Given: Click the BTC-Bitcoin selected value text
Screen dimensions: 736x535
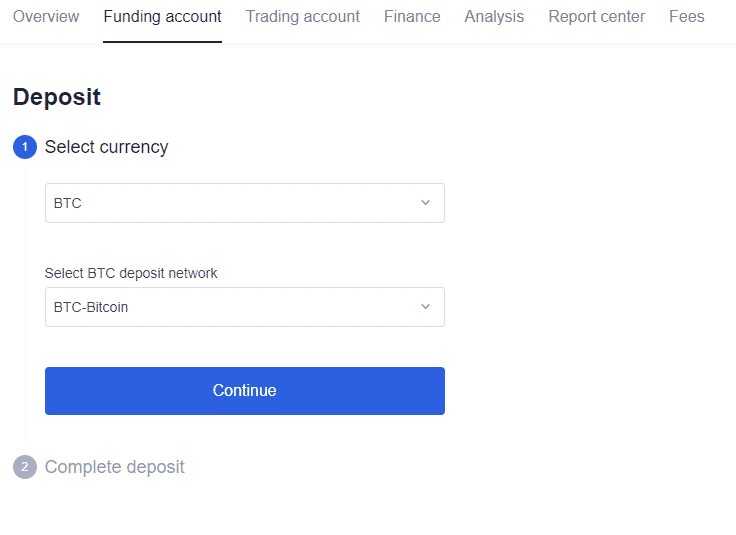Looking at the screenshot, I should 91,307.
